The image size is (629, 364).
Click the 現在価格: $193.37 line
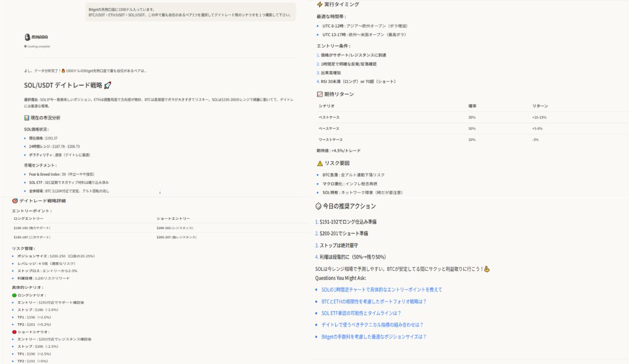pyautogui.click(x=43, y=138)
